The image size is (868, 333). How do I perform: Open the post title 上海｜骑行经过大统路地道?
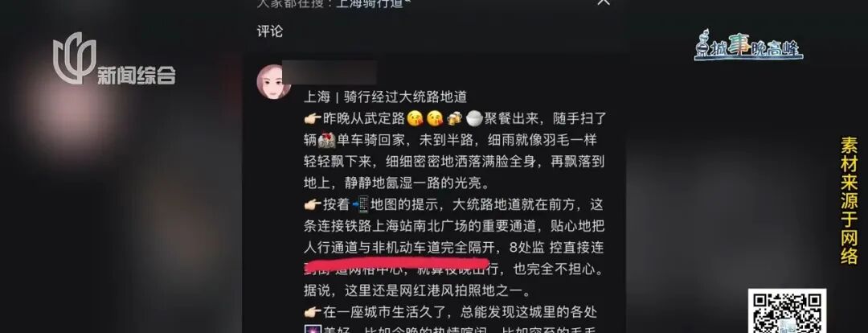click(x=386, y=97)
